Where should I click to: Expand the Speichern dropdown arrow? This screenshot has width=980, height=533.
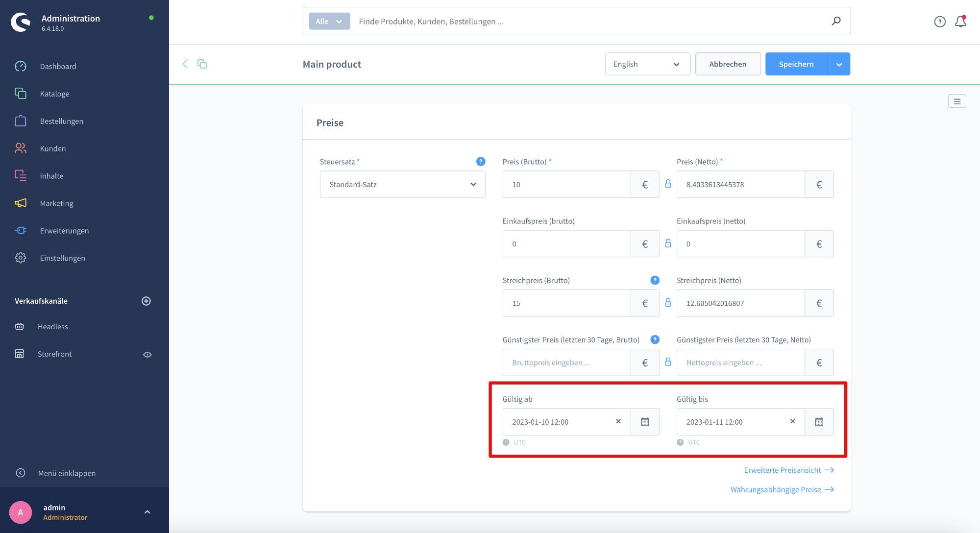(x=839, y=64)
